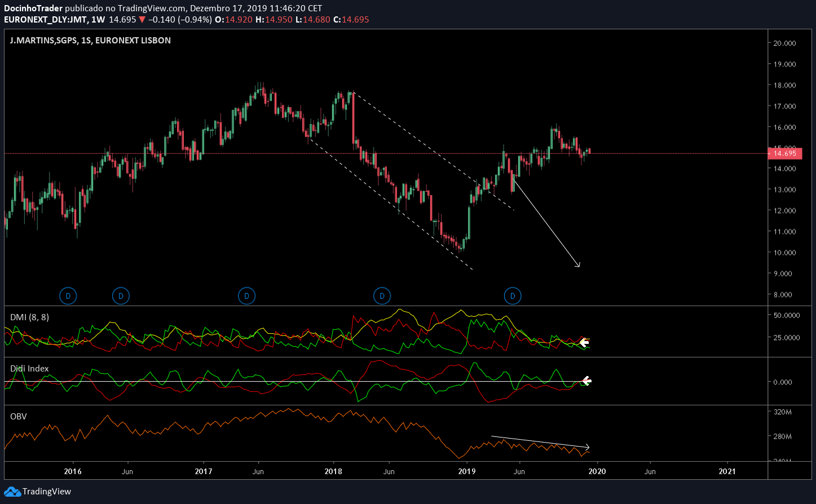Click the 2020 label on time axis
The width and height of the screenshot is (816, 504).
click(597, 471)
